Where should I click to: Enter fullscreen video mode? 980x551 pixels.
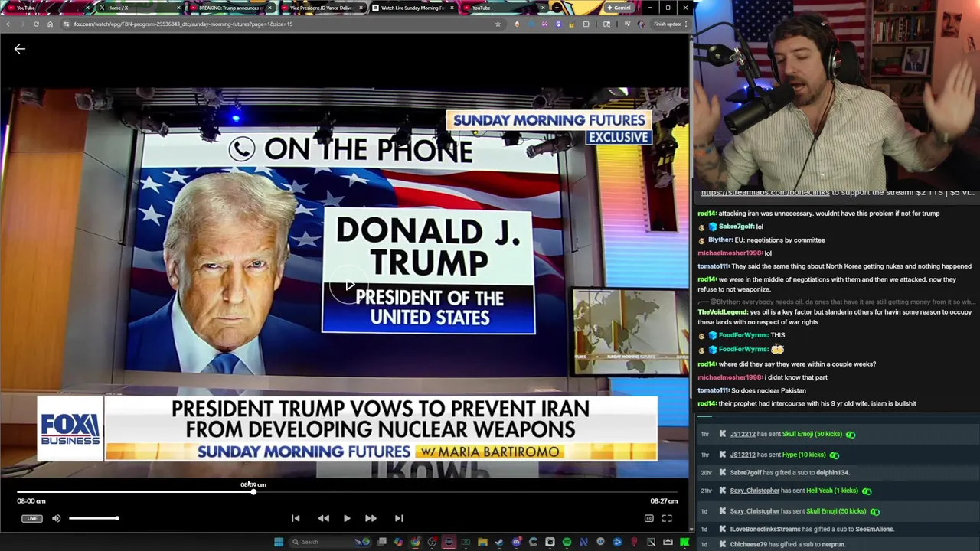tap(667, 518)
